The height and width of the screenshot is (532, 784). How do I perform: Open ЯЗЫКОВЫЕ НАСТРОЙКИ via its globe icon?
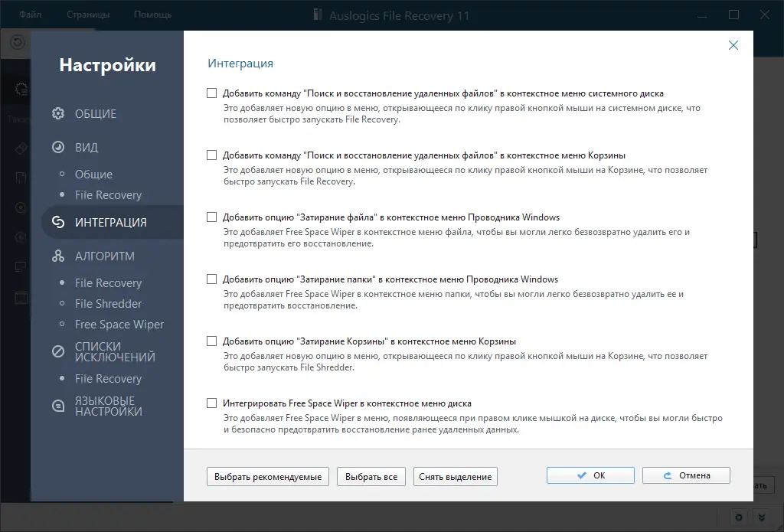point(57,406)
